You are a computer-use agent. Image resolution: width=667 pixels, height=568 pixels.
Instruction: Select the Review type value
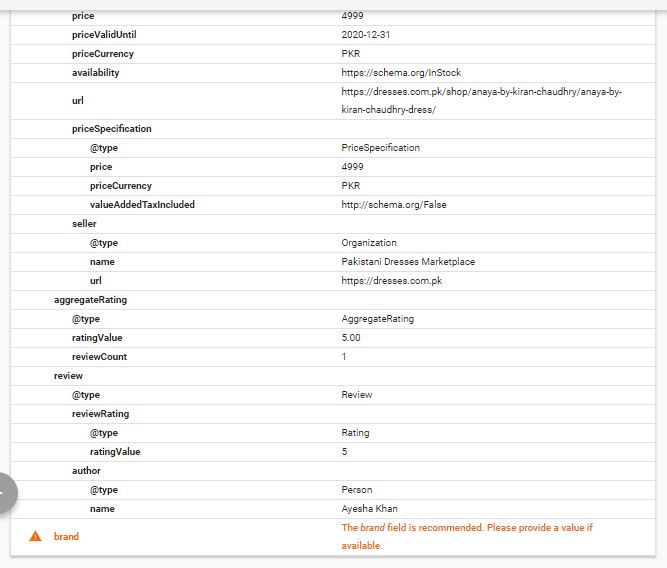tap(356, 395)
